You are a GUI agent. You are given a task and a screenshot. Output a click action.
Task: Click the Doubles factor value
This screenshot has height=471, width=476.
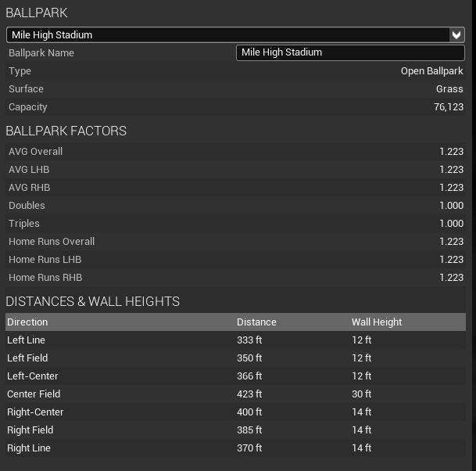451,206
